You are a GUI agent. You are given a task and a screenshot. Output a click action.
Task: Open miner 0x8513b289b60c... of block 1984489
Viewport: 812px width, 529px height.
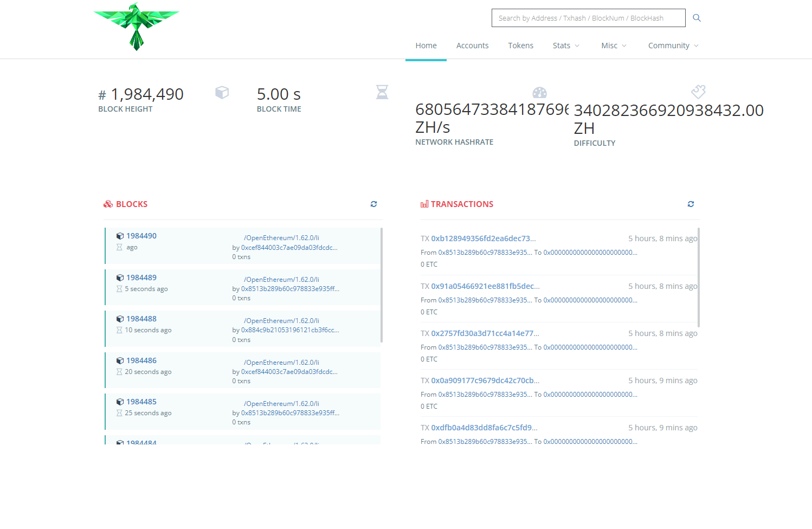(x=290, y=289)
